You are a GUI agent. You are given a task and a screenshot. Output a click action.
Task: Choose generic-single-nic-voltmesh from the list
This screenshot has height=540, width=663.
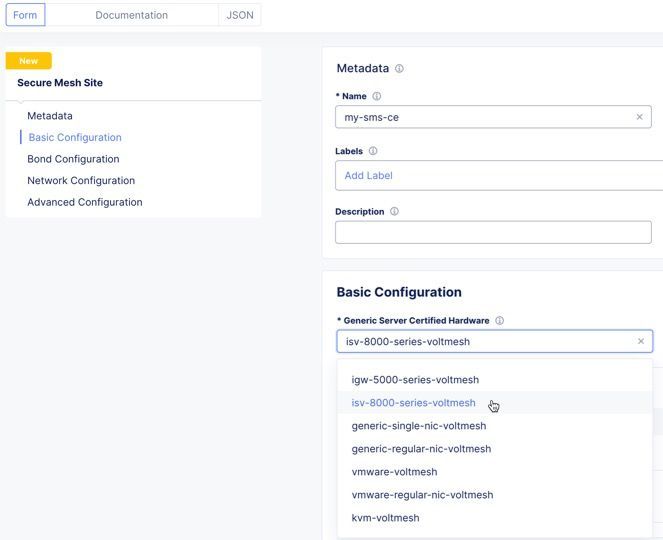pos(421,426)
